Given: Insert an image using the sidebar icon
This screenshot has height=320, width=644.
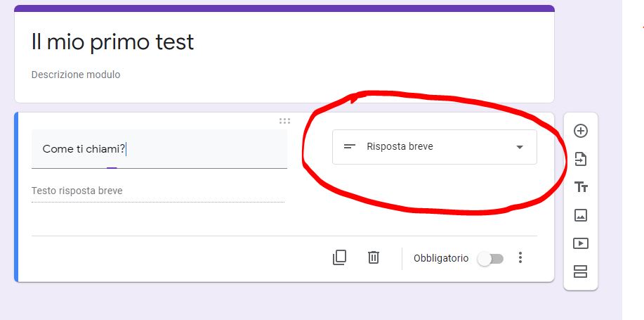Looking at the screenshot, I should click(x=581, y=215).
